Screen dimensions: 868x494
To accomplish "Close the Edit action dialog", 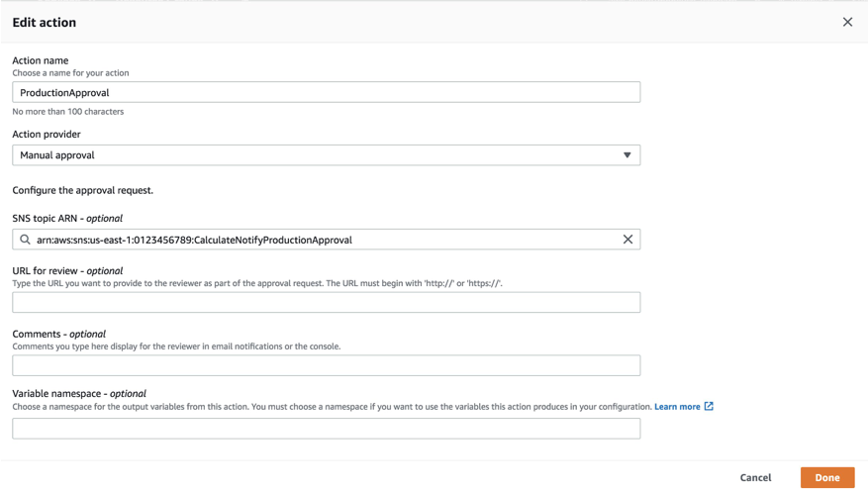I will [847, 22].
